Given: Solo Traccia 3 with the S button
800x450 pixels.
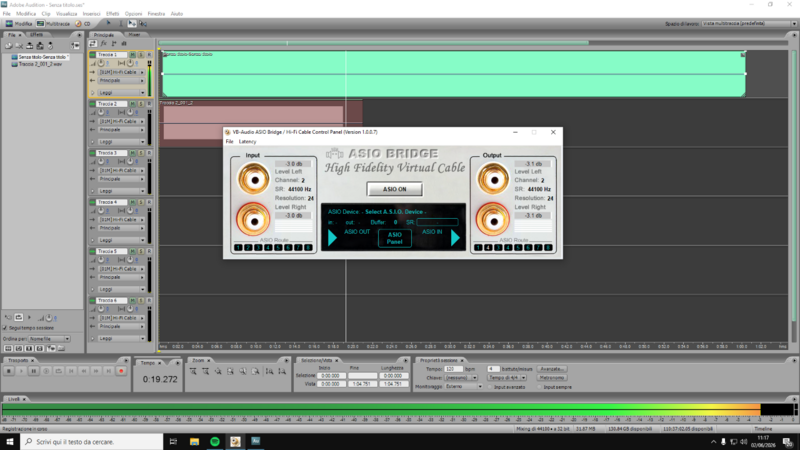Looking at the screenshot, I should pos(141,153).
